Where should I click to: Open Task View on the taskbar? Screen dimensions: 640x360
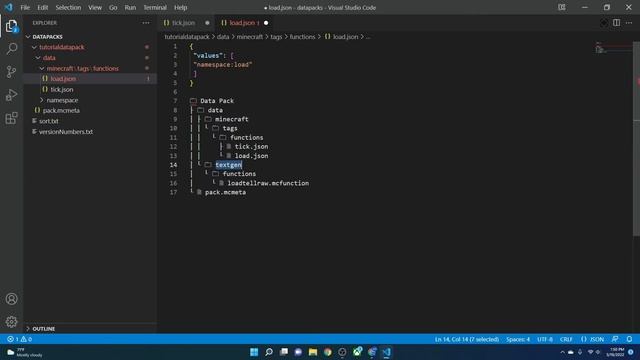[x=284, y=352]
